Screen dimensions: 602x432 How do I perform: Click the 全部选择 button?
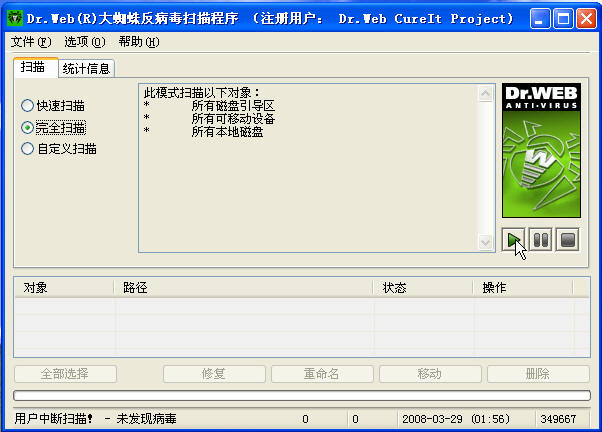pyautogui.click(x=65, y=374)
